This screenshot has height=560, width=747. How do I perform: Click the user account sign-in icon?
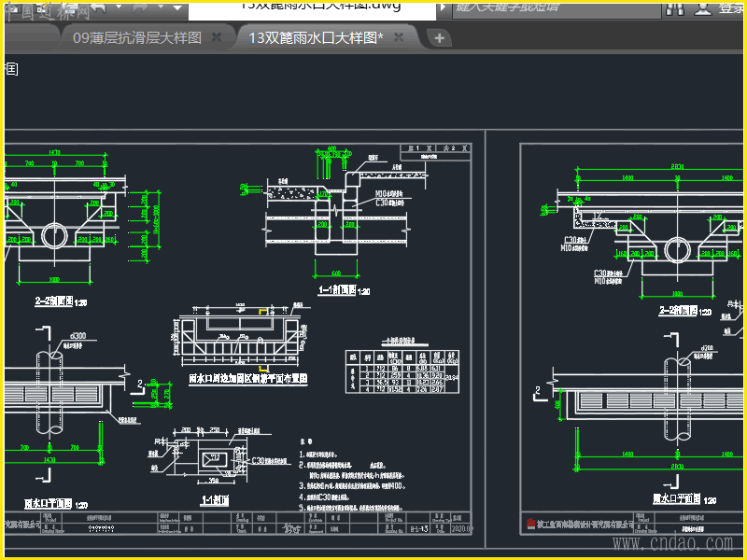[x=703, y=8]
